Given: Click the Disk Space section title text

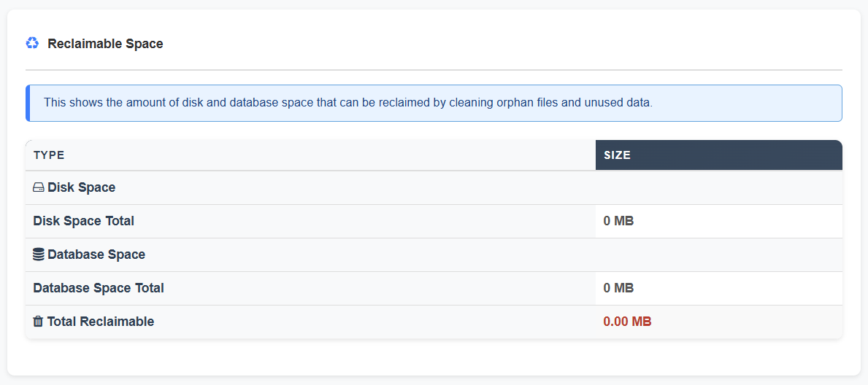Looking at the screenshot, I should tap(81, 187).
